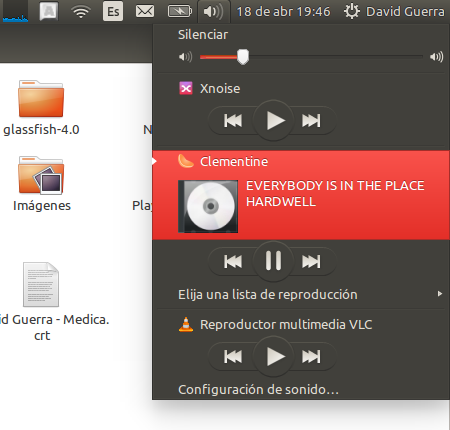Open the date and time indicator

(x=283, y=12)
